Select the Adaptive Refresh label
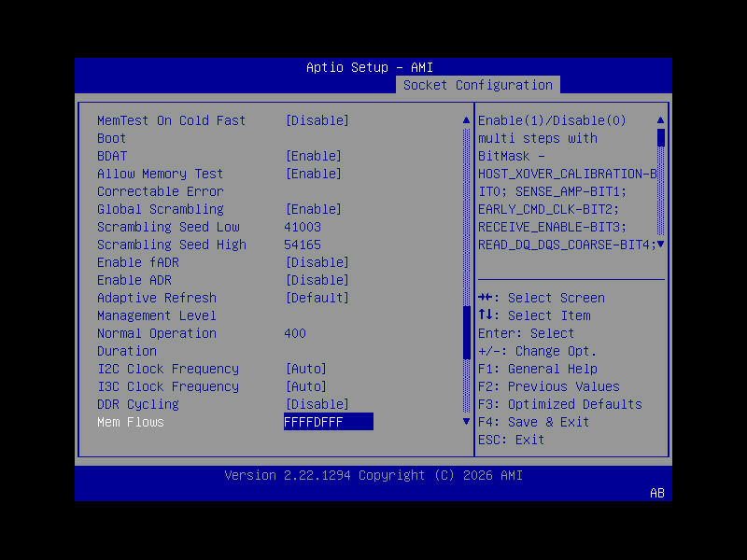 (157, 298)
